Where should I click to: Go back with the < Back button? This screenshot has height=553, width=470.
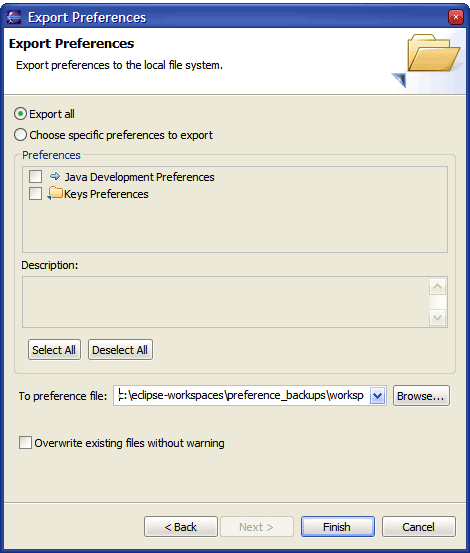[181, 527]
